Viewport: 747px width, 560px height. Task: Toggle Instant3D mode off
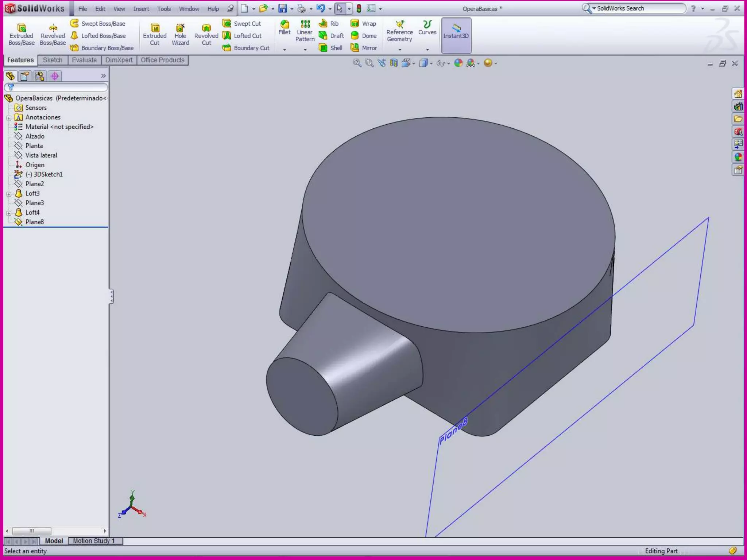tap(456, 35)
